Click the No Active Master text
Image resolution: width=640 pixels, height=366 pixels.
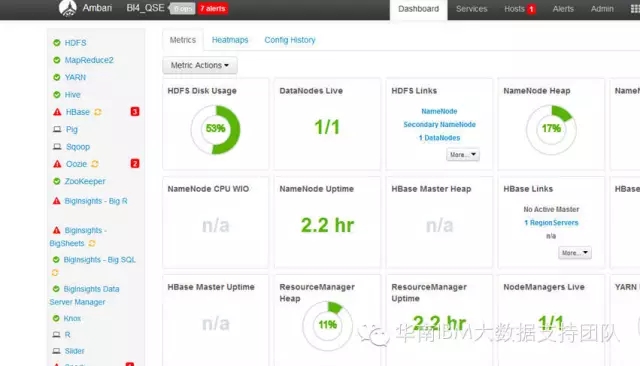pos(551,209)
